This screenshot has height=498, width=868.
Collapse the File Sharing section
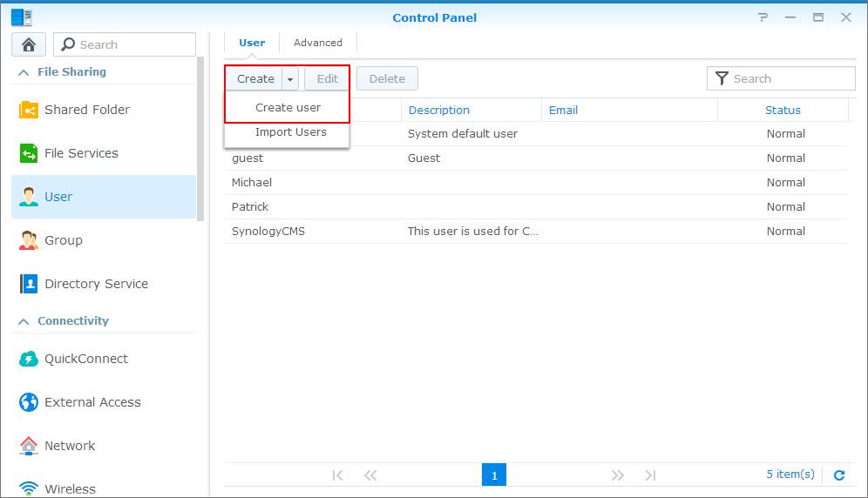(x=24, y=72)
